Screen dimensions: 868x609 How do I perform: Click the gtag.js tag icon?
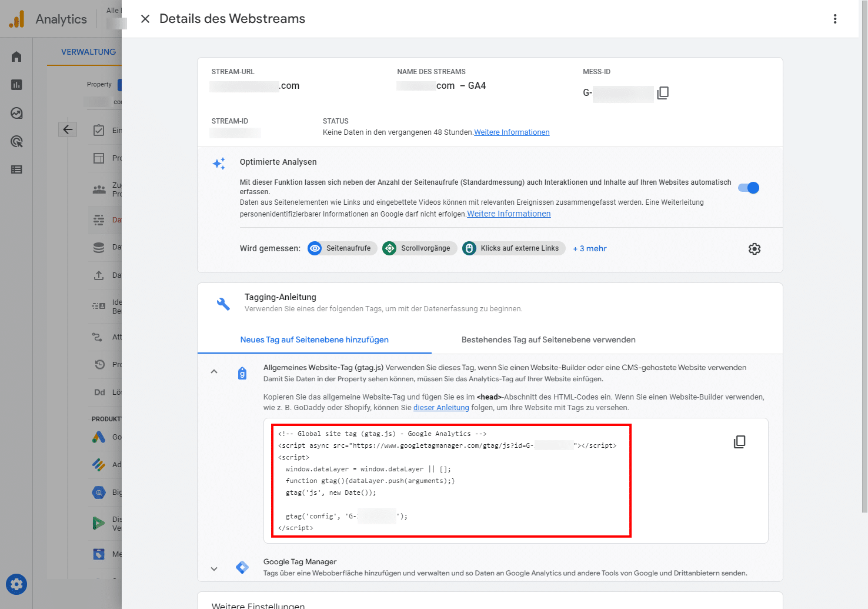click(x=242, y=373)
